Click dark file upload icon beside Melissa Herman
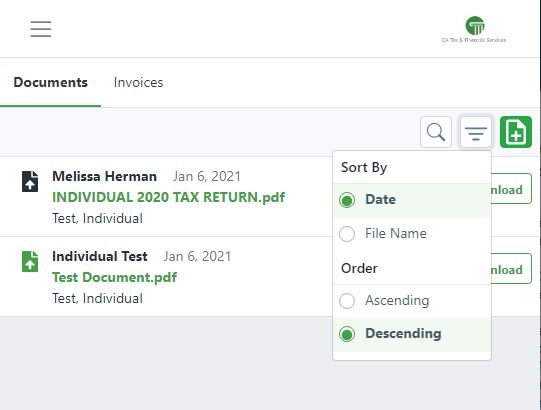Viewport: 541px width, 410px height. coord(30,181)
